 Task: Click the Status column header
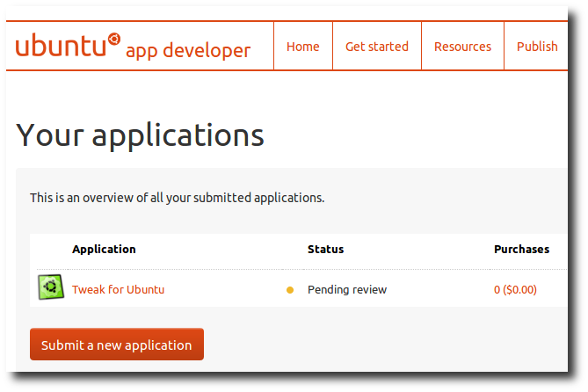pos(325,249)
